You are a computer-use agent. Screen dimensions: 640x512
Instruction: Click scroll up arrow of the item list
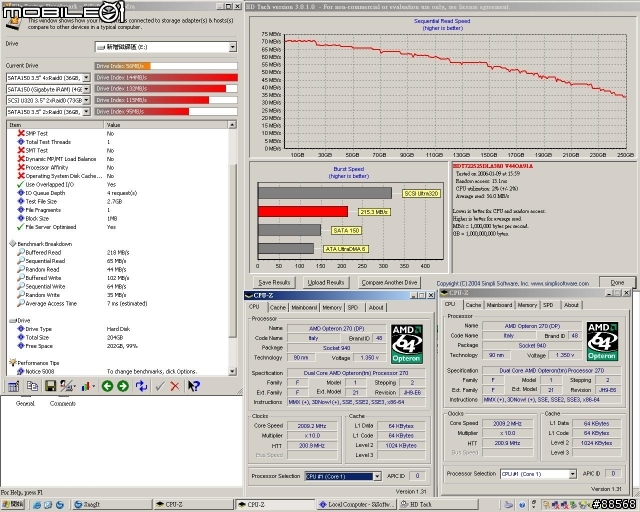point(232,125)
